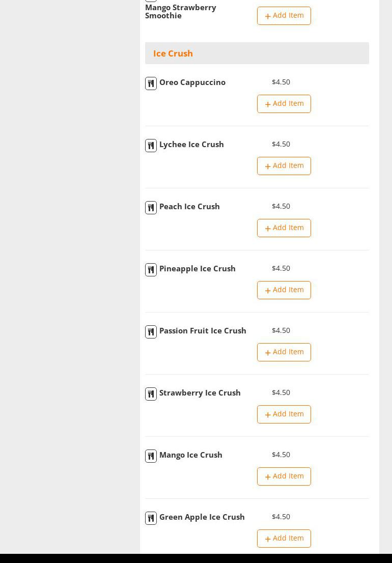
Task: Click the utensils icon beside Strawberry Ice Crush
Action: [x=151, y=394]
